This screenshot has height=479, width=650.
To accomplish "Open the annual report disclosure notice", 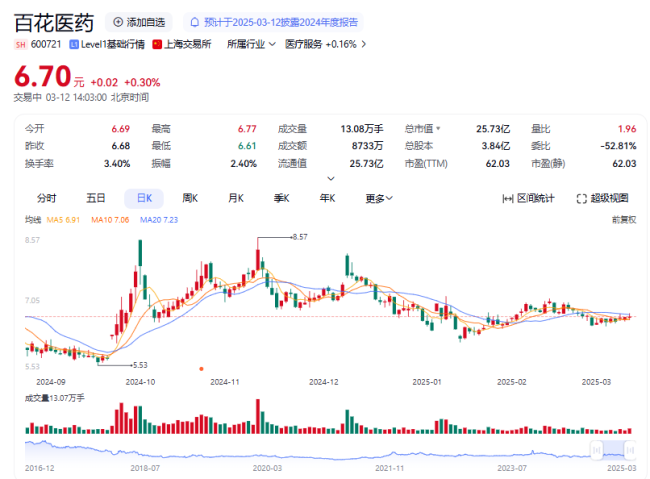I will [273, 22].
